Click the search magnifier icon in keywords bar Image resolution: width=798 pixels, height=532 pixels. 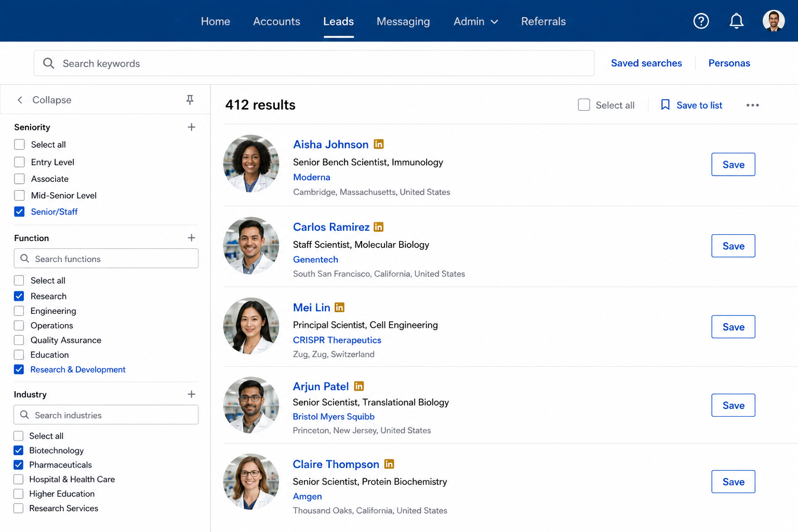(x=48, y=63)
